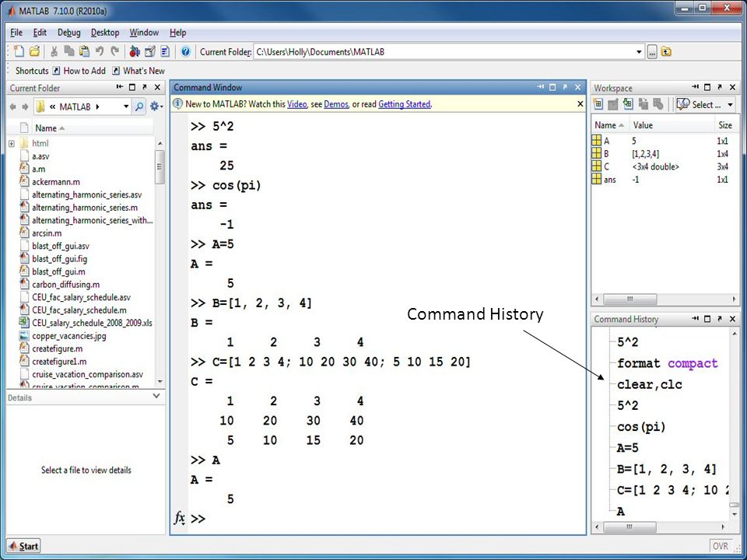The height and width of the screenshot is (560, 747).
Task: Open the GUIDE GUI builder
Action: [x=150, y=51]
